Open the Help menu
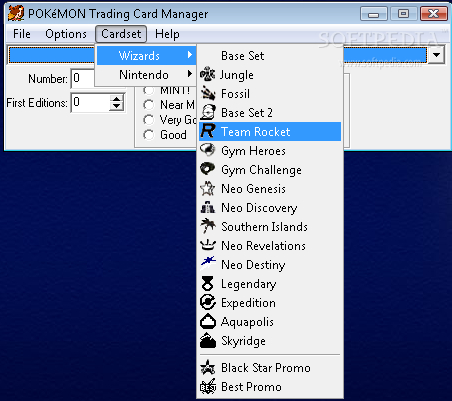 pyautogui.click(x=167, y=34)
